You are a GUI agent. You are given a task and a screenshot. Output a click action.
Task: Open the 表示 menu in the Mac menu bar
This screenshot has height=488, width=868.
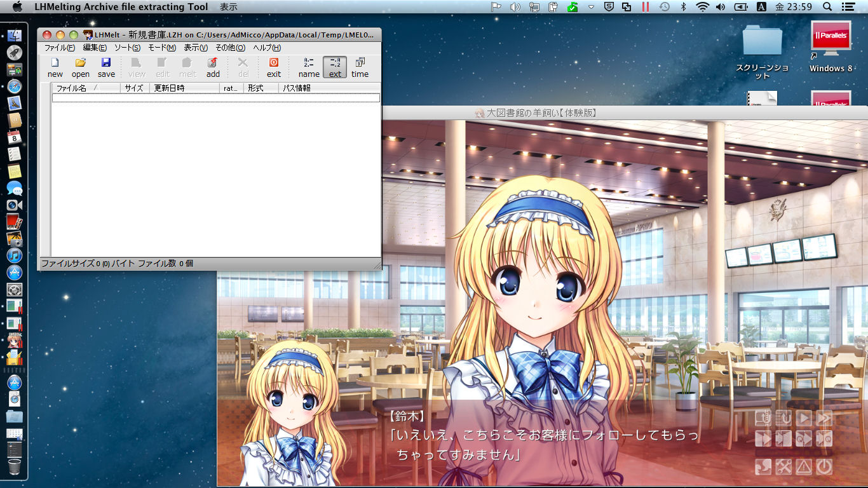229,7
